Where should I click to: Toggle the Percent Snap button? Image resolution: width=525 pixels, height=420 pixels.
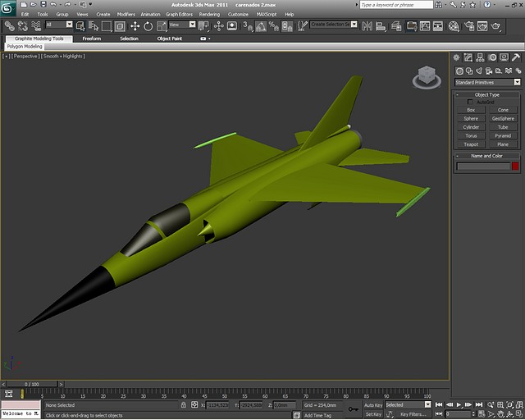[x=274, y=26]
